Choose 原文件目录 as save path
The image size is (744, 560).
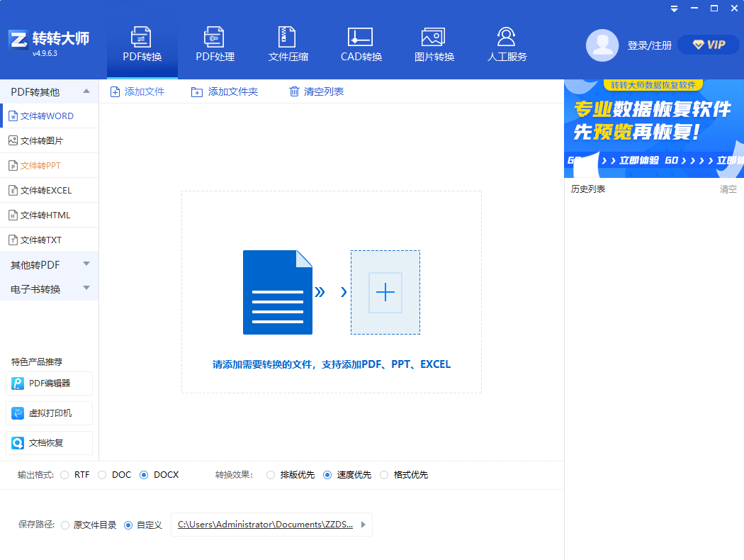pos(64,525)
